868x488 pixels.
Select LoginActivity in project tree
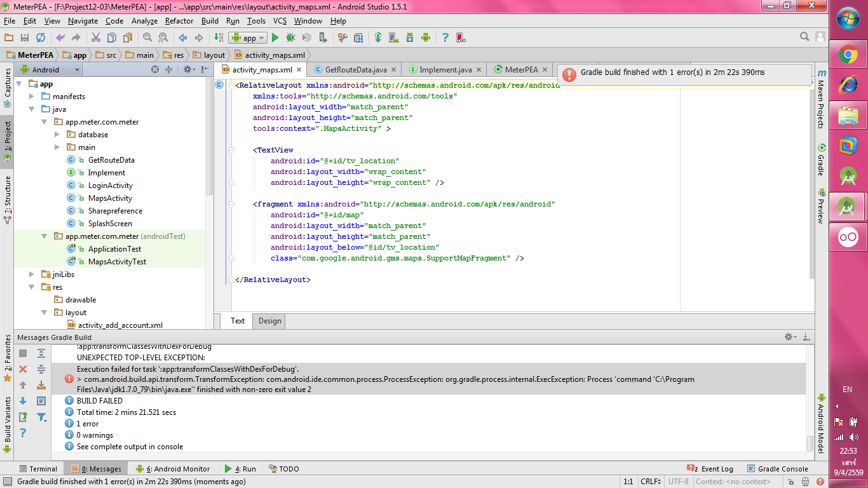[111, 186]
